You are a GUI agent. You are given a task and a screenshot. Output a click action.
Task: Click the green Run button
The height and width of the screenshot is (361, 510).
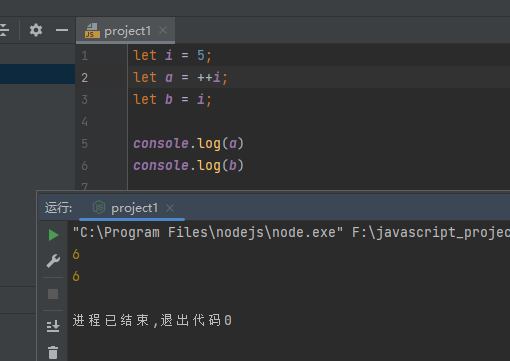click(x=53, y=235)
